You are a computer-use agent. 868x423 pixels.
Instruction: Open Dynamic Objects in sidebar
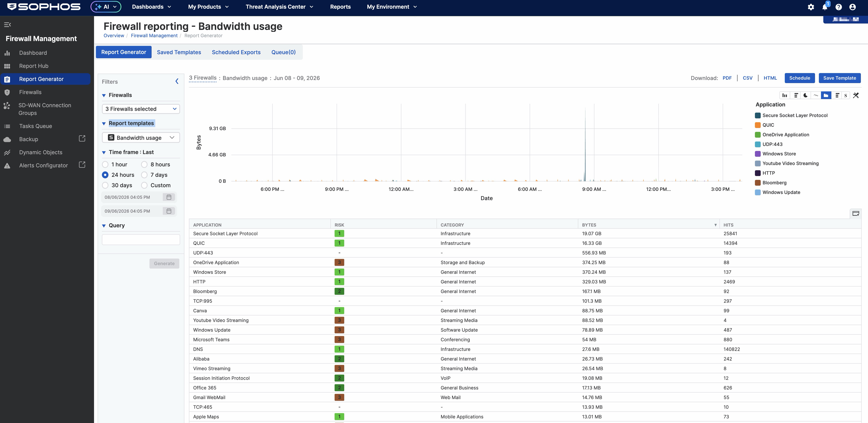(41, 153)
